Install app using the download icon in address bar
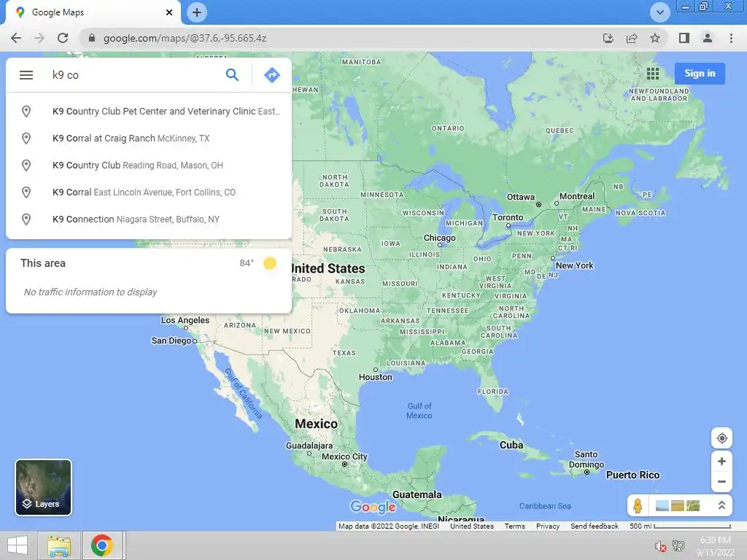 pos(608,38)
